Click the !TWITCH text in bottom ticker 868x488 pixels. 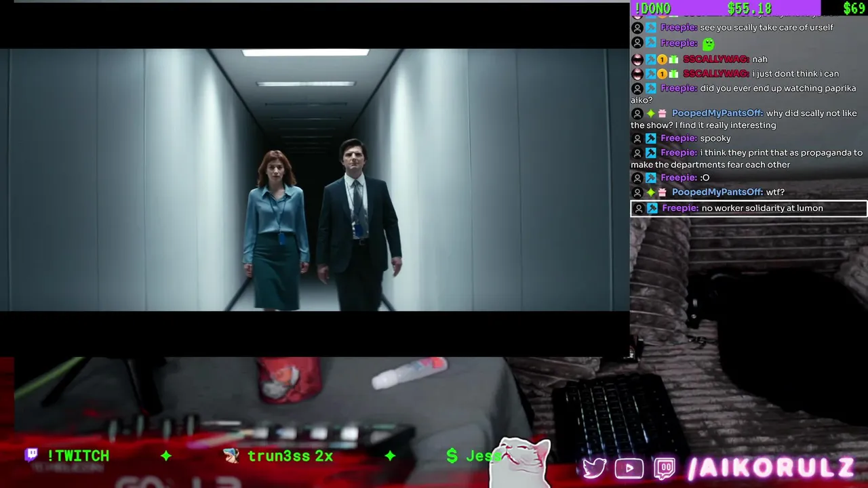point(77,455)
